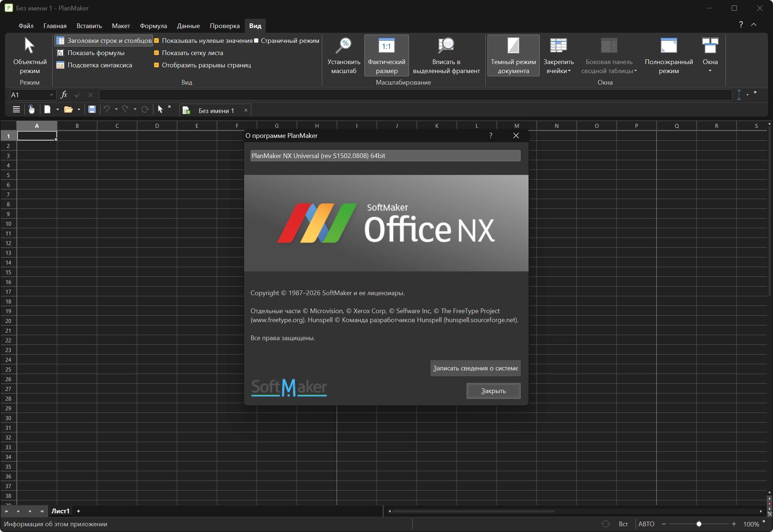The height and width of the screenshot is (532, 773).
Task: Click the АВТО calculation mode indicator
Action: tap(646, 524)
